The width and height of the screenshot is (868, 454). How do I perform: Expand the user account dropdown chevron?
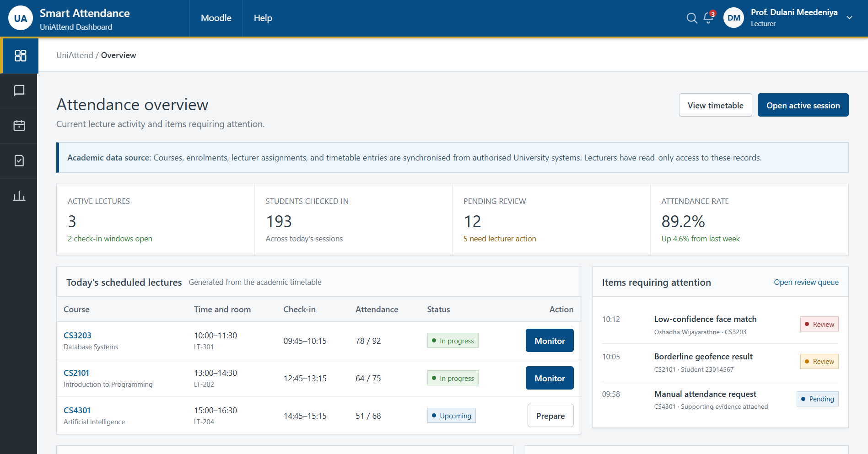coord(849,18)
